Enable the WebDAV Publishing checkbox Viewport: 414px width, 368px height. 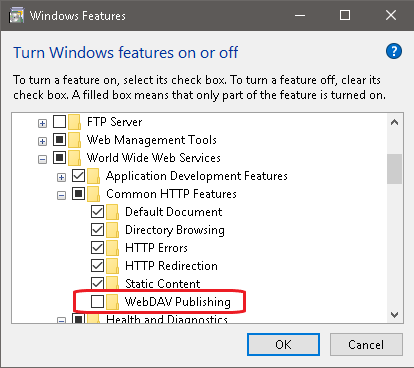pyautogui.click(x=98, y=302)
